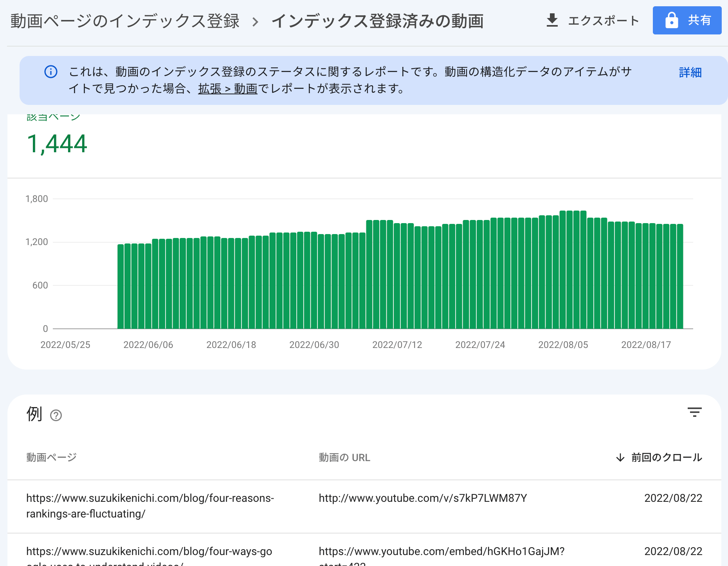The width and height of the screenshot is (728, 566).
Task: Click the tallest bar near 2022/08/05
Action: pos(563,270)
